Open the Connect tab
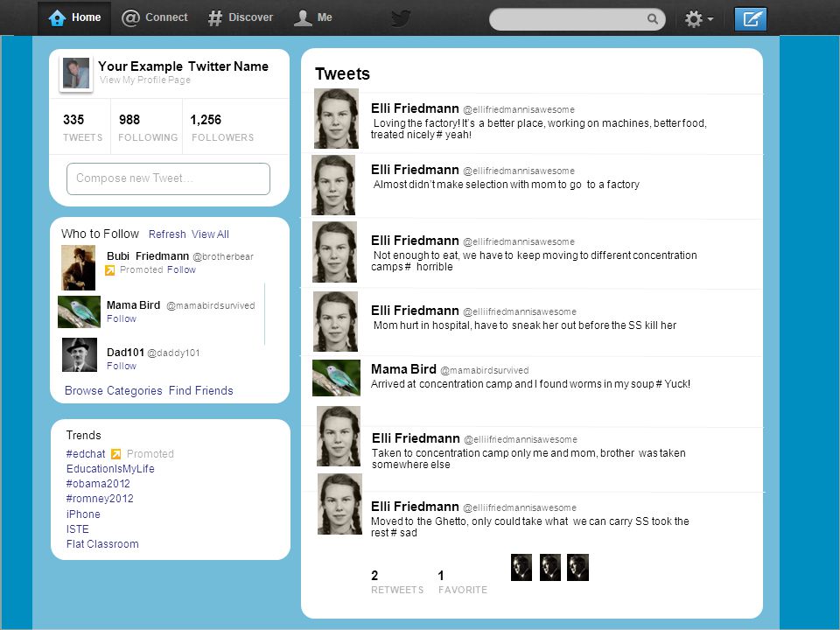Screen dimensions: 840x630 155,17
